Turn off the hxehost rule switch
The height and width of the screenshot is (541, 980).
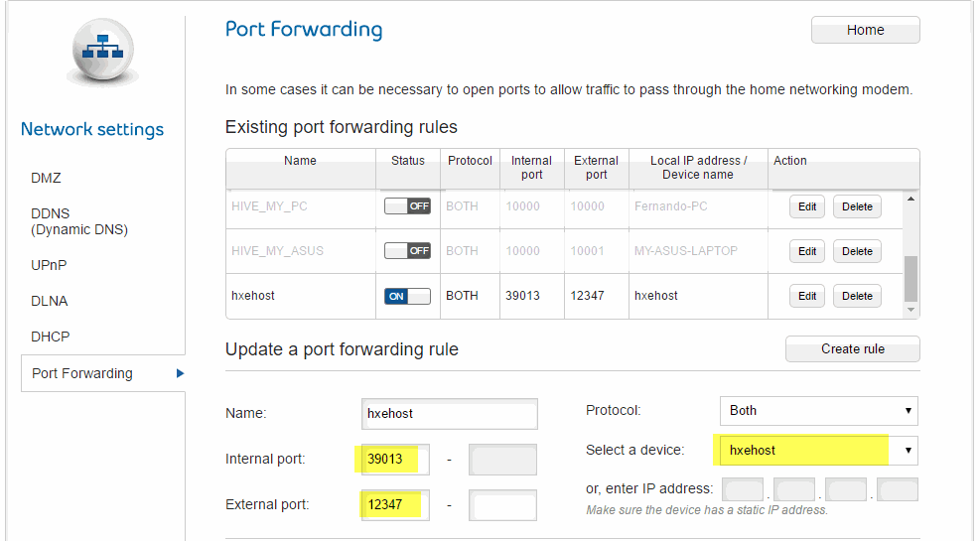coord(407,296)
